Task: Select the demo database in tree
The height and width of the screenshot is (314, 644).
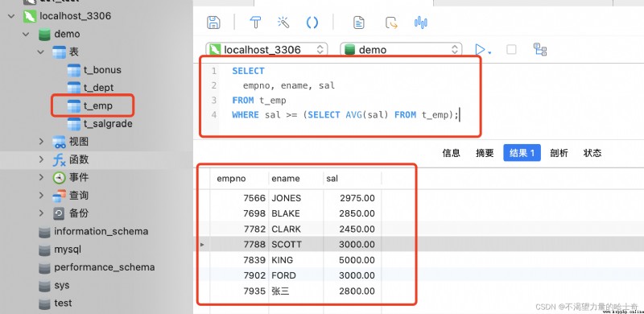Action: [67, 34]
